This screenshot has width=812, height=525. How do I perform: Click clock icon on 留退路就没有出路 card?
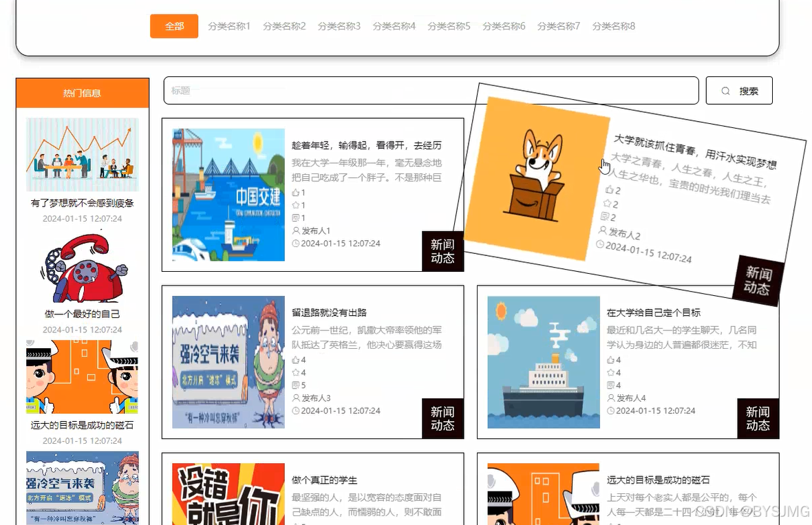click(x=296, y=411)
